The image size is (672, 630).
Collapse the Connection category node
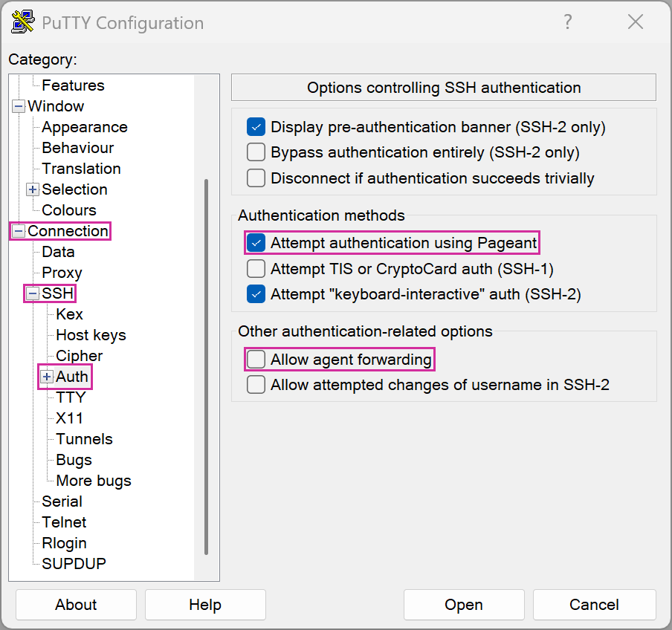pyautogui.click(x=19, y=231)
